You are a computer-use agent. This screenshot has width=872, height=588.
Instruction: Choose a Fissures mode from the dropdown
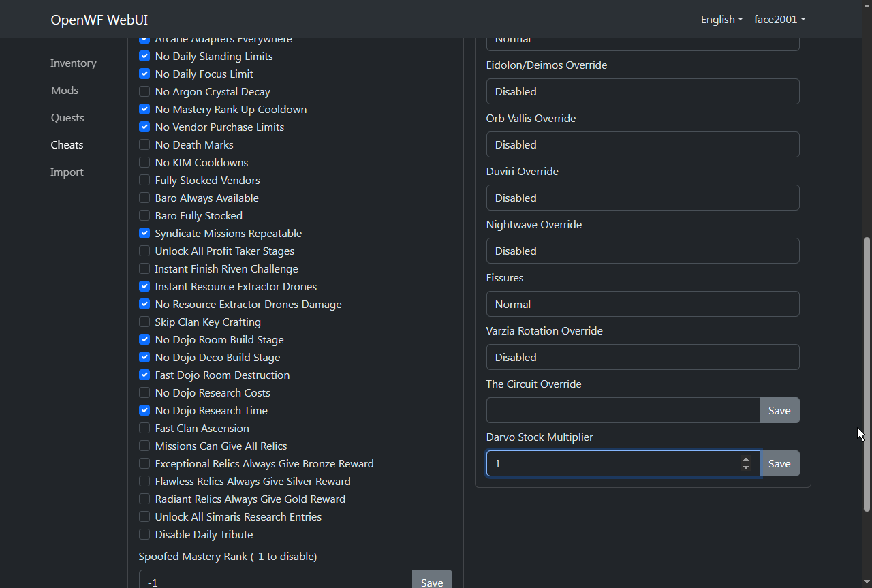coord(642,304)
